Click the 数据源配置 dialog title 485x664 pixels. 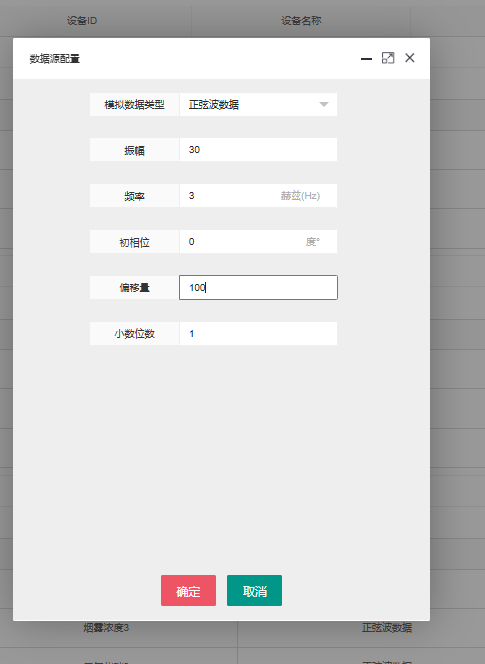(55, 58)
